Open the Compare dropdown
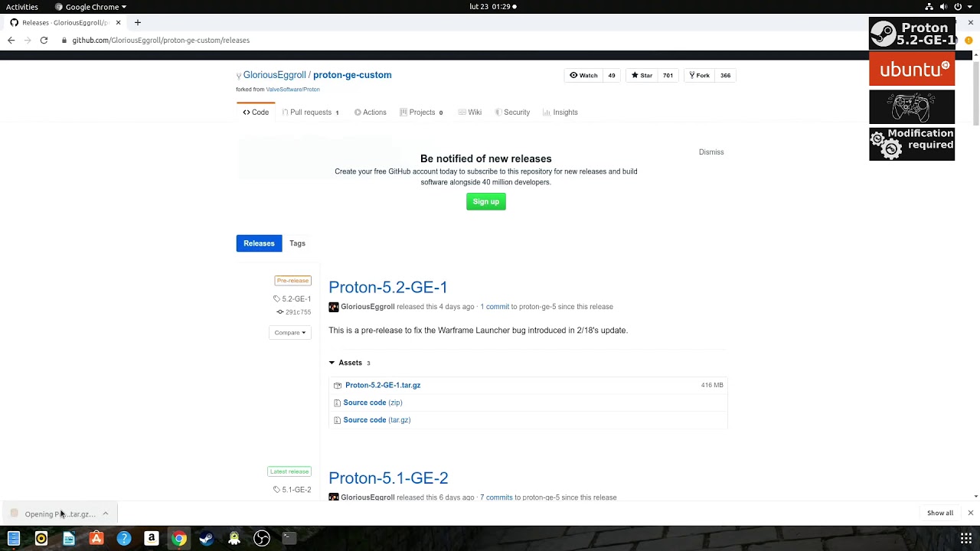Viewport: 980px width, 551px height. pyautogui.click(x=289, y=332)
